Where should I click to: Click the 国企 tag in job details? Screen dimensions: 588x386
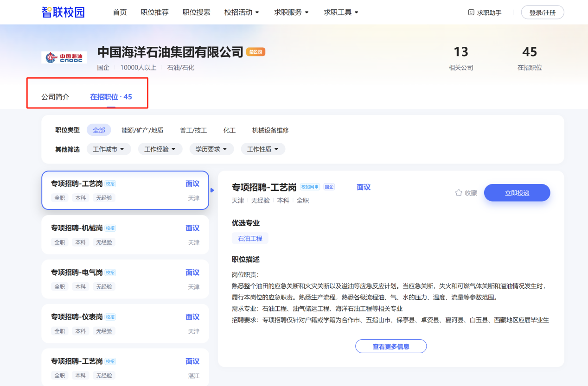coord(329,187)
